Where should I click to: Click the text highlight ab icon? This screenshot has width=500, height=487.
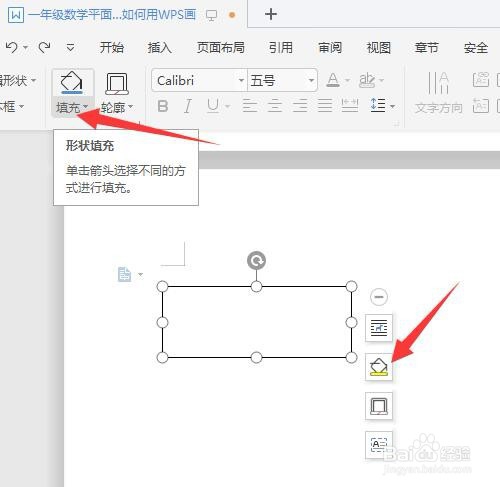pos(367,80)
